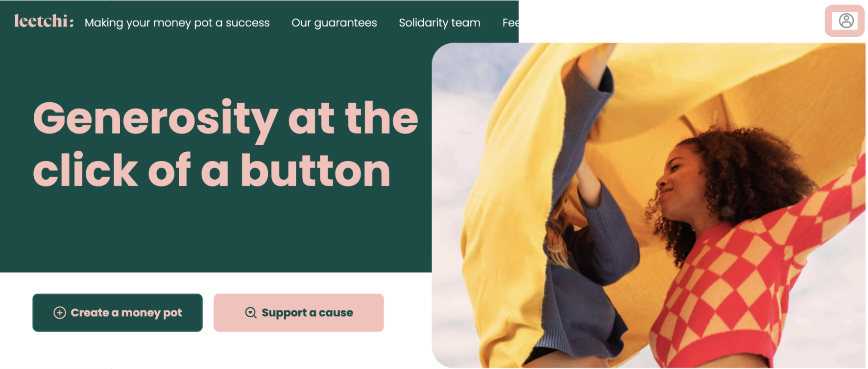The width and height of the screenshot is (868, 369).
Task: Open the 'Our guarantees' menu item
Action: pos(334,23)
